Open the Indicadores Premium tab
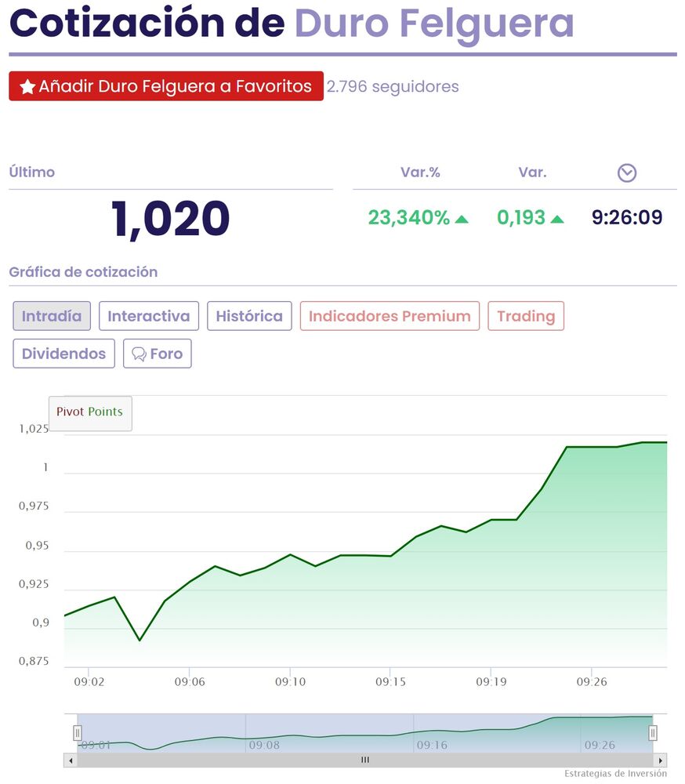This screenshot has height=784, width=685. [390, 317]
